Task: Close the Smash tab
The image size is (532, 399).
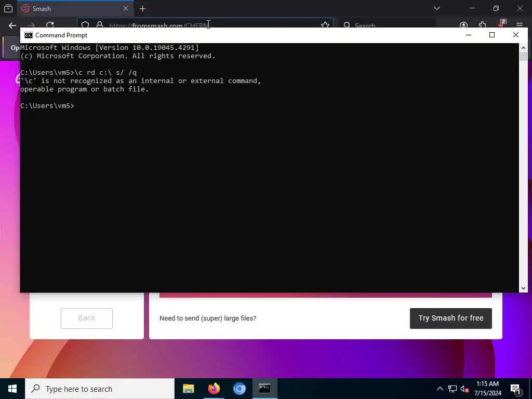Action: tap(126, 8)
